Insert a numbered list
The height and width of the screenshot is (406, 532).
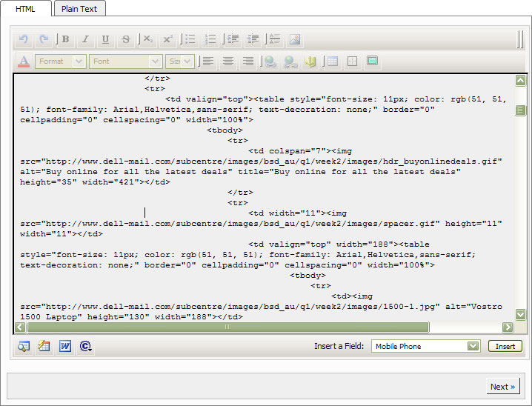pos(210,39)
